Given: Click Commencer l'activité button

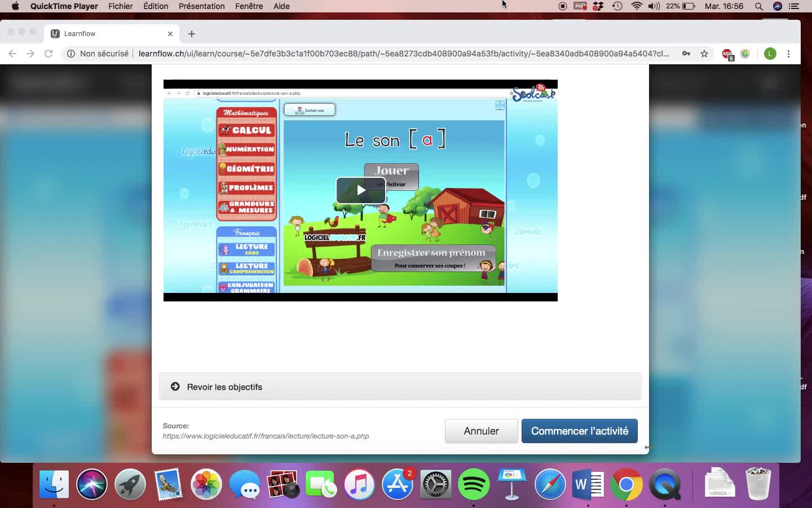Looking at the screenshot, I should click(579, 431).
